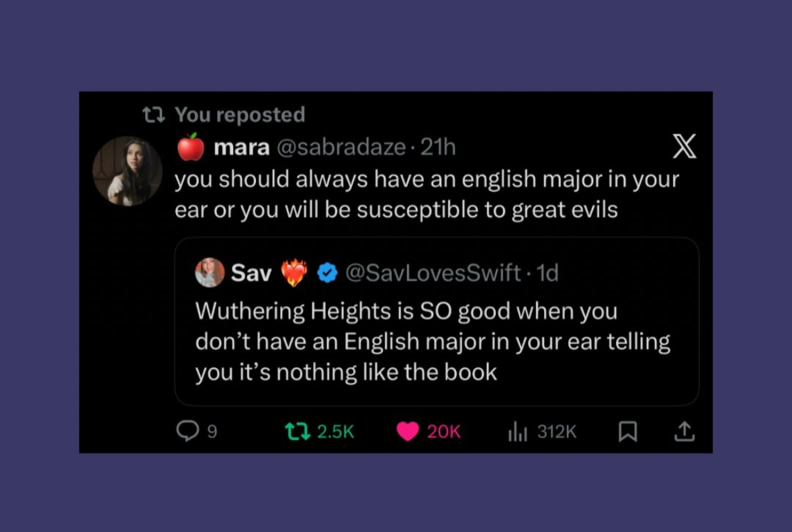This screenshot has width=792, height=532.
Task: Open view analytics bar chart icon
Action: [517, 431]
